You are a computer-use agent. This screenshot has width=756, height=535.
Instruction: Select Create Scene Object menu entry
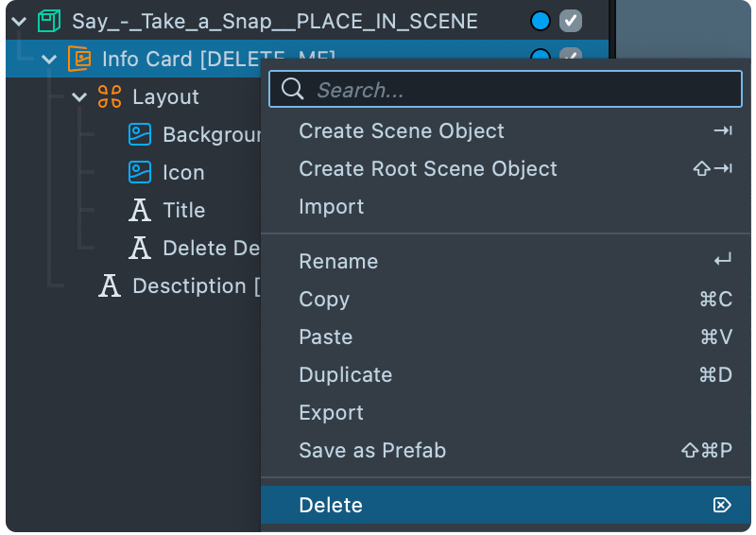[x=402, y=130]
